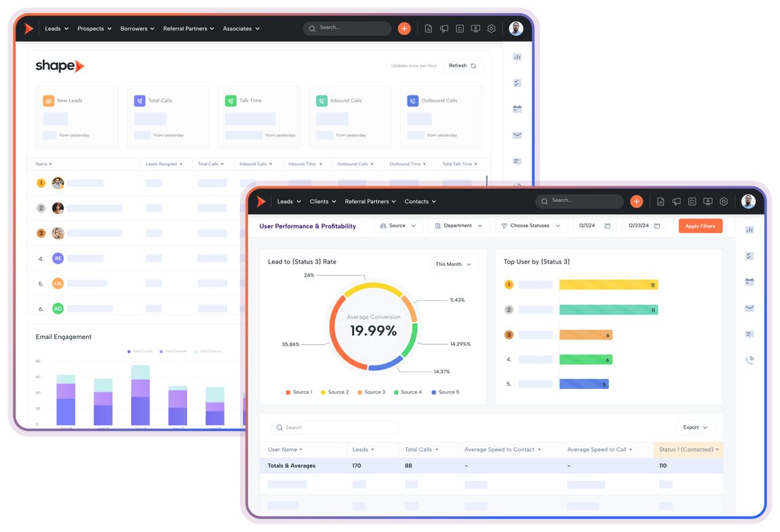780x532 pixels.
Task: Open mail envelope icon in back window sidebar
Action: [x=518, y=136]
